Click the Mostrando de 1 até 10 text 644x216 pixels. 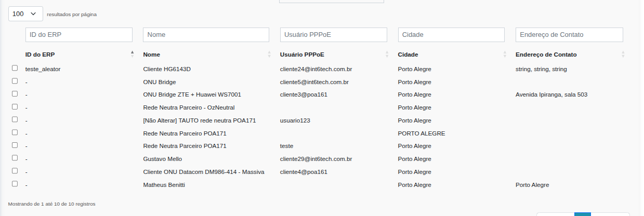(52, 204)
